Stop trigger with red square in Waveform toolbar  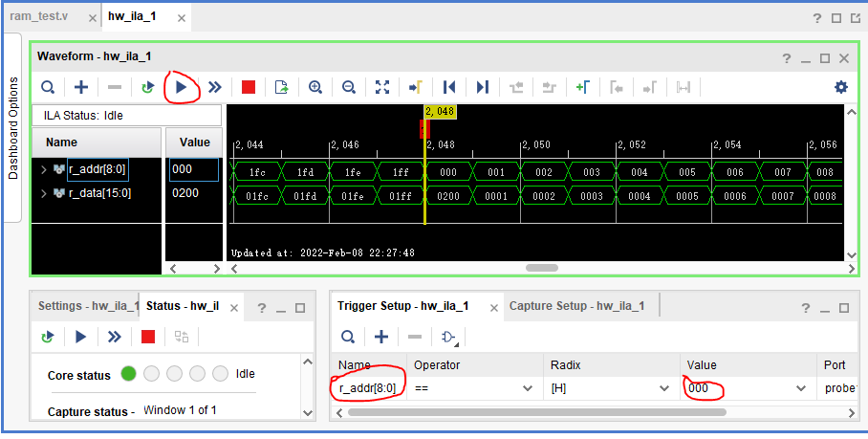249,87
